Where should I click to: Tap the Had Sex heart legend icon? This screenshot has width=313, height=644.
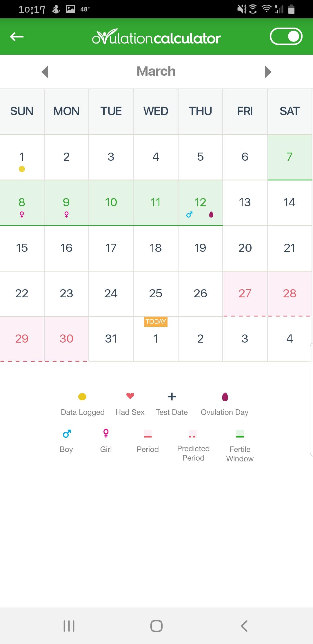pyautogui.click(x=130, y=396)
